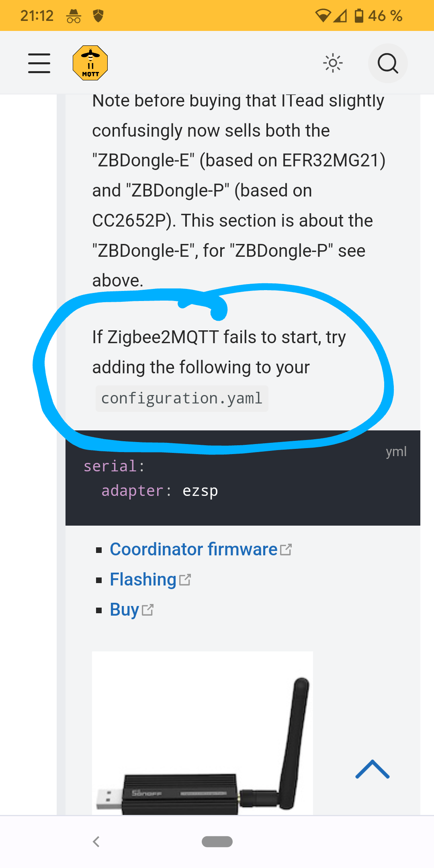Open the Flashing link
Viewport: 434px width, 868px height.
[x=143, y=579]
